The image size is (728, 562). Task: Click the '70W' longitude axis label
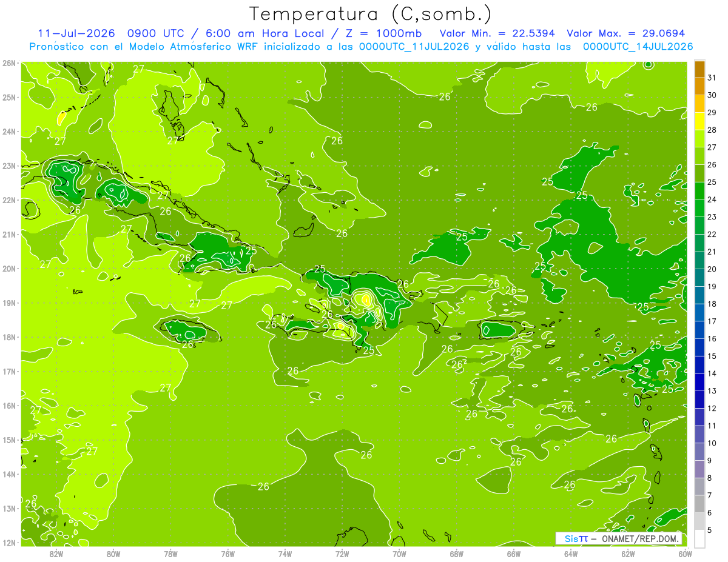coord(399,554)
